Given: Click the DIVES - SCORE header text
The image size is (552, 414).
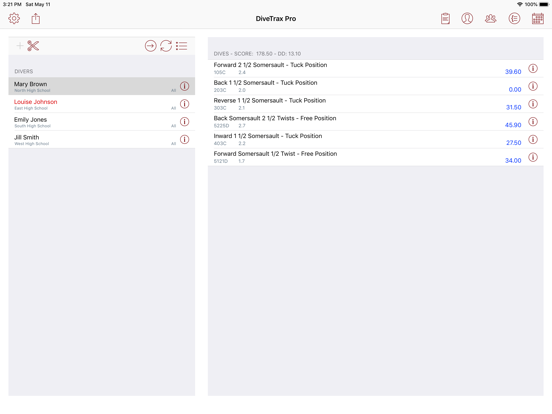Looking at the screenshot, I should click(257, 54).
